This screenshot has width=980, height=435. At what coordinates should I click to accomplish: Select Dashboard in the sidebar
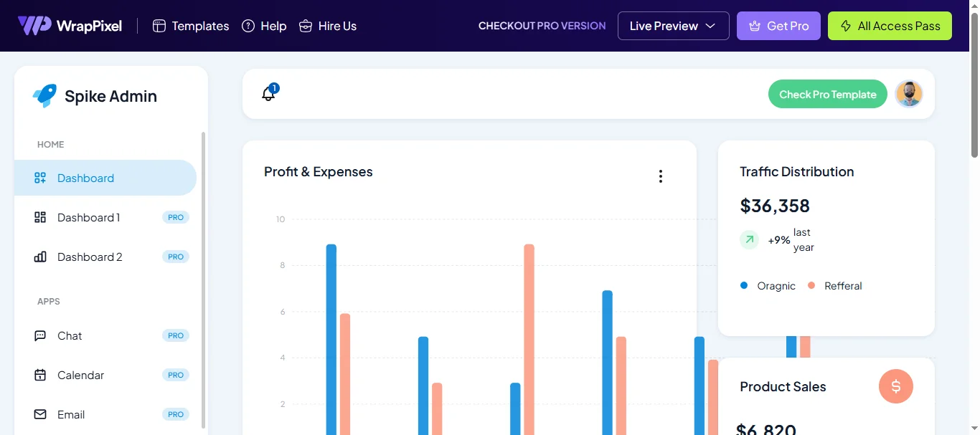pos(105,178)
